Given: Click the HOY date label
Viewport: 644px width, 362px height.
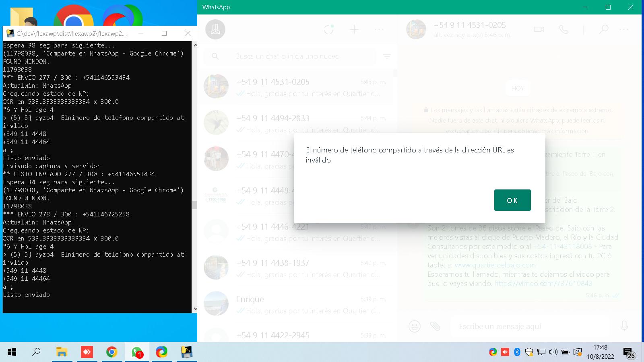Looking at the screenshot, I should click(518, 88).
